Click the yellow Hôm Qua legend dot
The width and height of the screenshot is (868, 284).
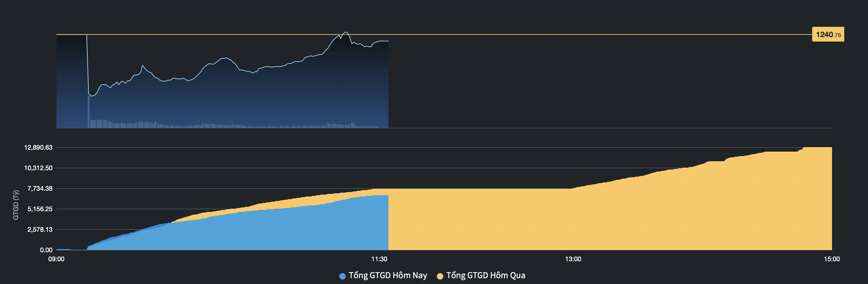[440, 276]
